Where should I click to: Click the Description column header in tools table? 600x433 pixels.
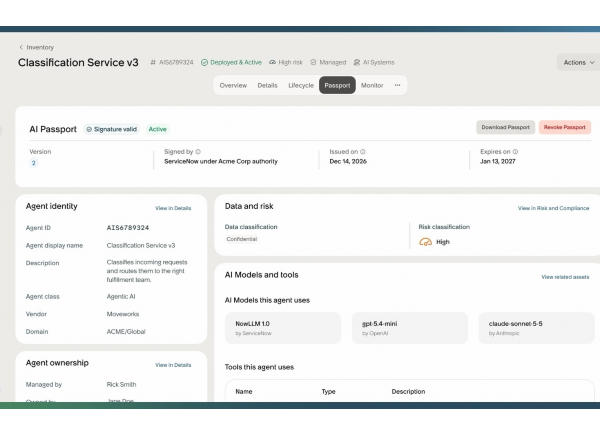408,391
